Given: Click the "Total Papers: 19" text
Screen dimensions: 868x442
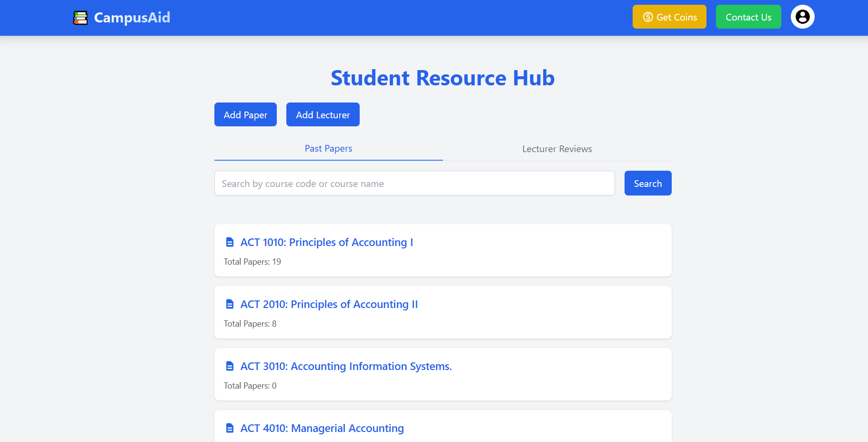Looking at the screenshot, I should pos(252,262).
